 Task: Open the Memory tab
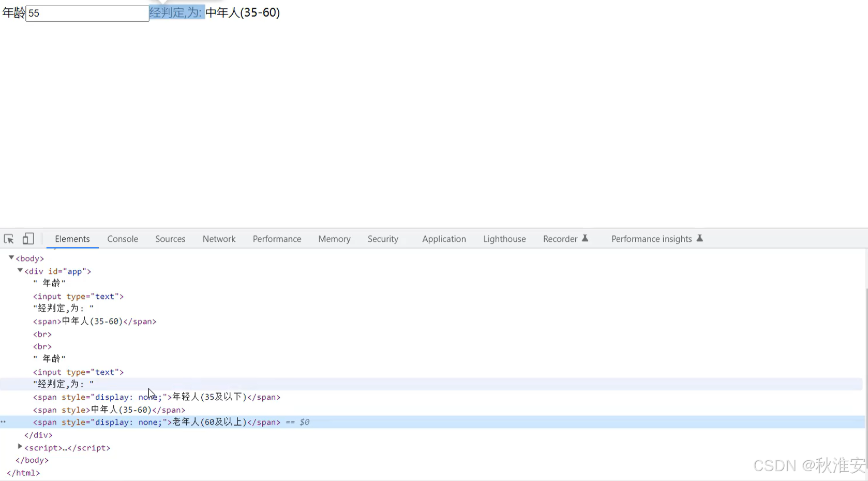pos(334,239)
